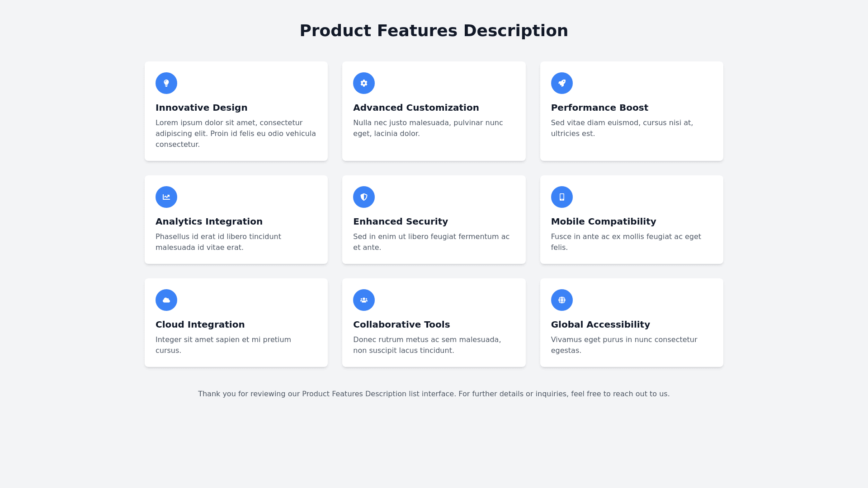The width and height of the screenshot is (868, 488).
Task: Click the Global Accessibility description text
Action: click(x=624, y=345)
